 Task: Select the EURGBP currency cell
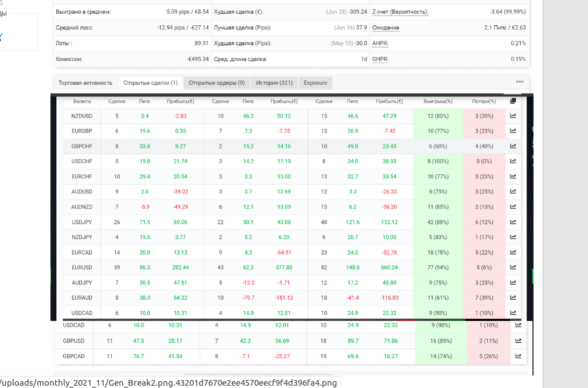(x=82, y=131)
